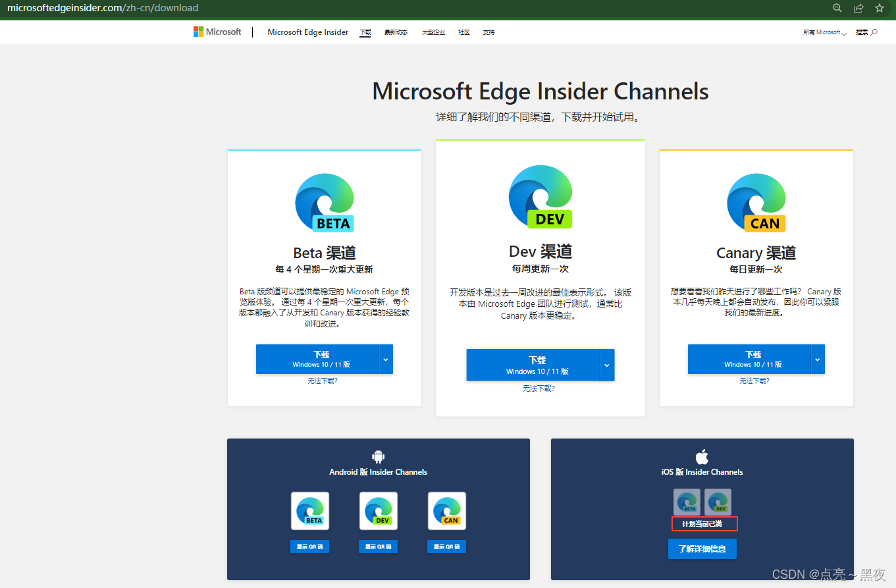Select the Android Beta app icon
The height and width of the screenshot is (588, 896).
(310, 511)
